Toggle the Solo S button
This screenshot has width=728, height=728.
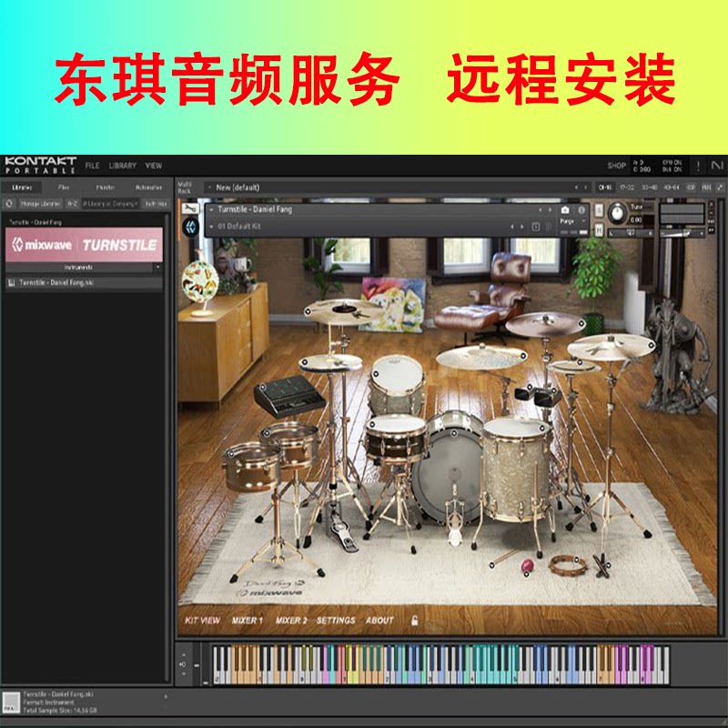click(599, 210)
